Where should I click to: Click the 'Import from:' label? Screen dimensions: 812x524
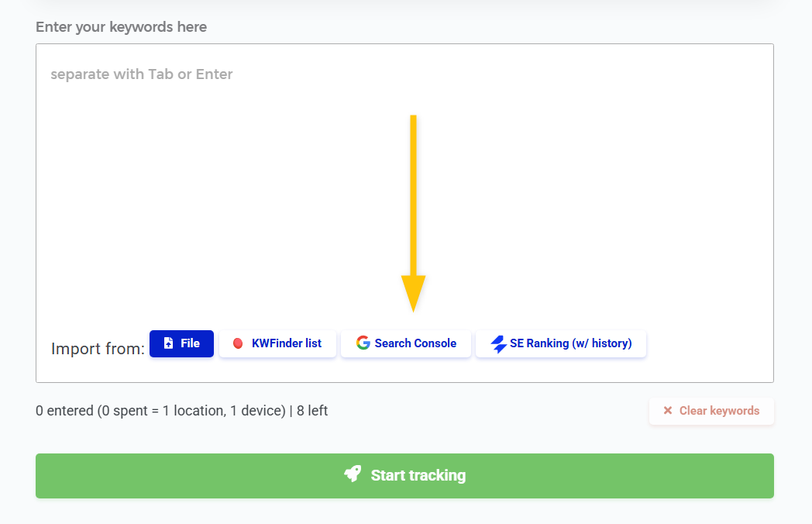point(98,348)
